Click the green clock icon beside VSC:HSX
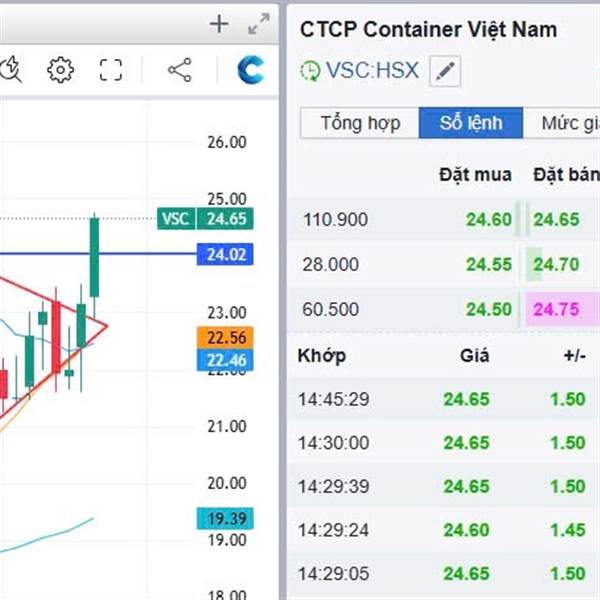 310,72
